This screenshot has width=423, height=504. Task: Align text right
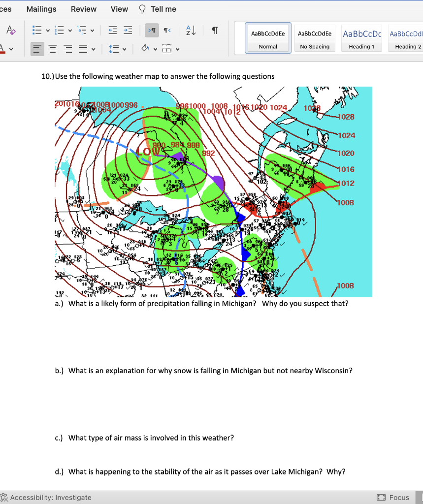point(67,49)
